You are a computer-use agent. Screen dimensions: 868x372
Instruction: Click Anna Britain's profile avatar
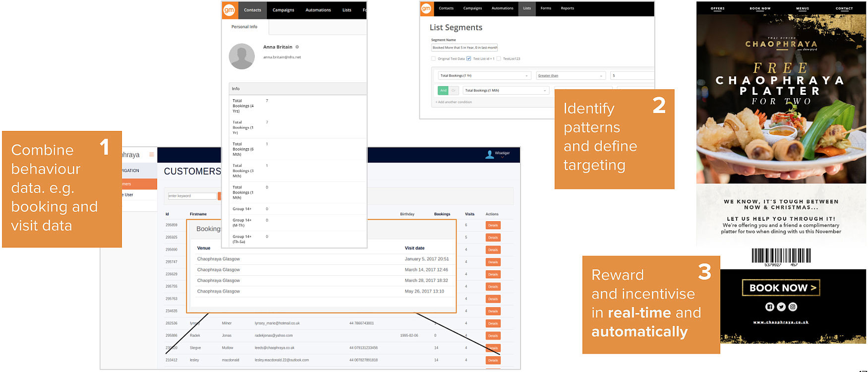241,57
